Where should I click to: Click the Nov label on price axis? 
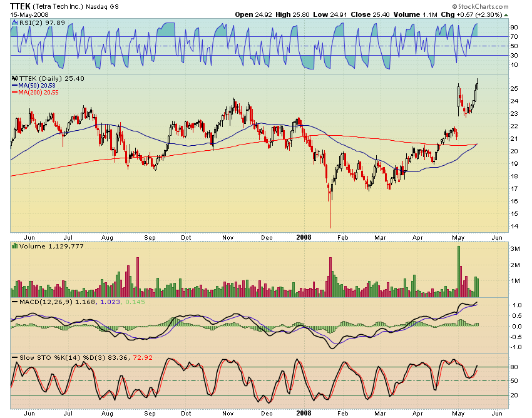(228, 238)
